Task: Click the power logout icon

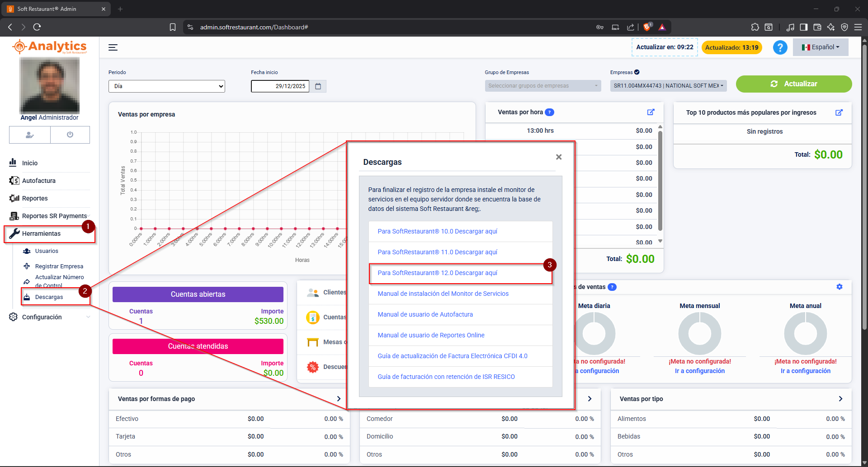Action: [70, 135]
